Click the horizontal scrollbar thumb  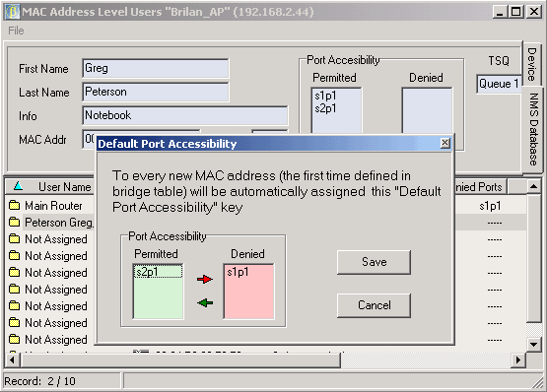click(180, 359)
